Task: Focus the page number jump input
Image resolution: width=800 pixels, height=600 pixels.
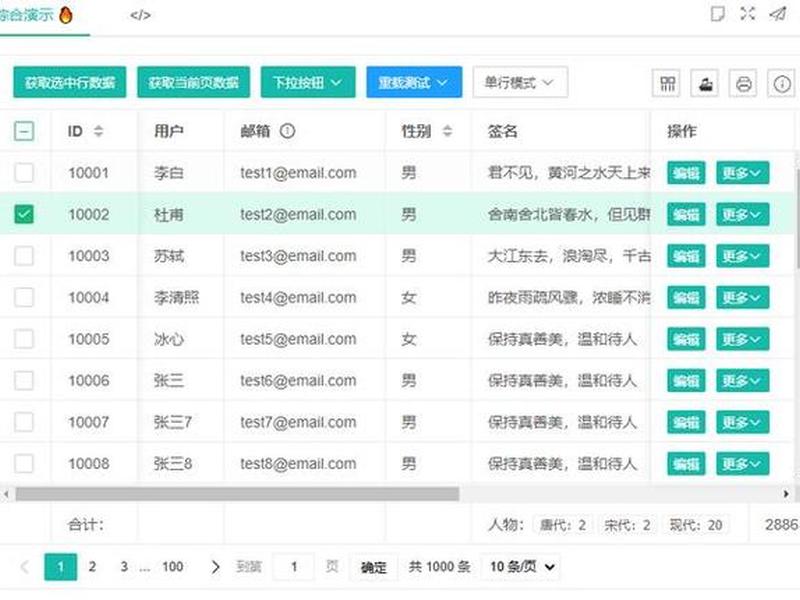Action: point(294,567)
